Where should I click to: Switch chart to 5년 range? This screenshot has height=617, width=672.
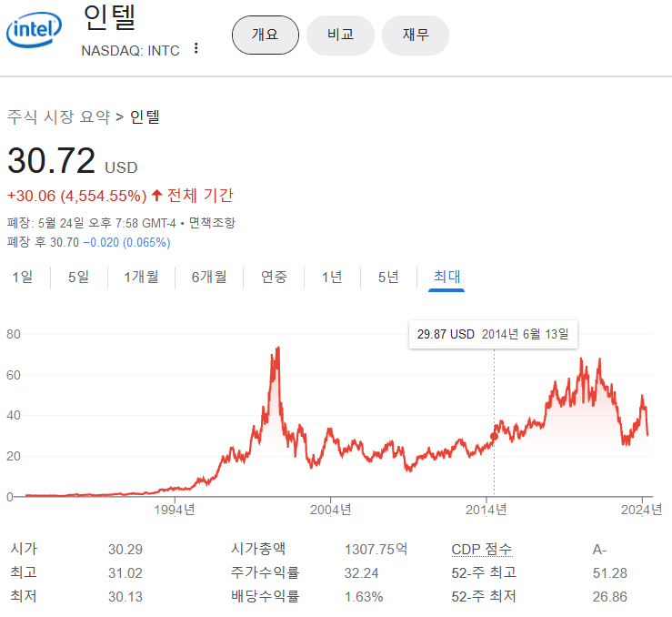pos(388,277)
